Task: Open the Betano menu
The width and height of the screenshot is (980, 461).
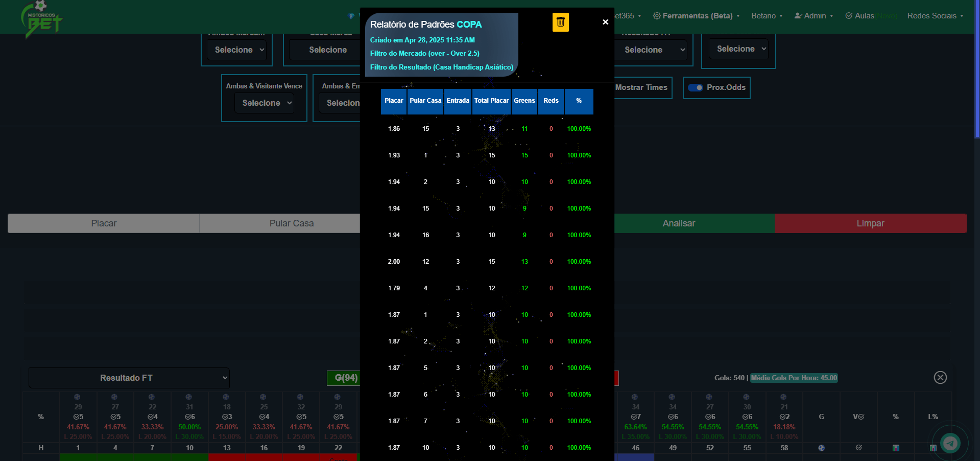Action: [767, 16]
